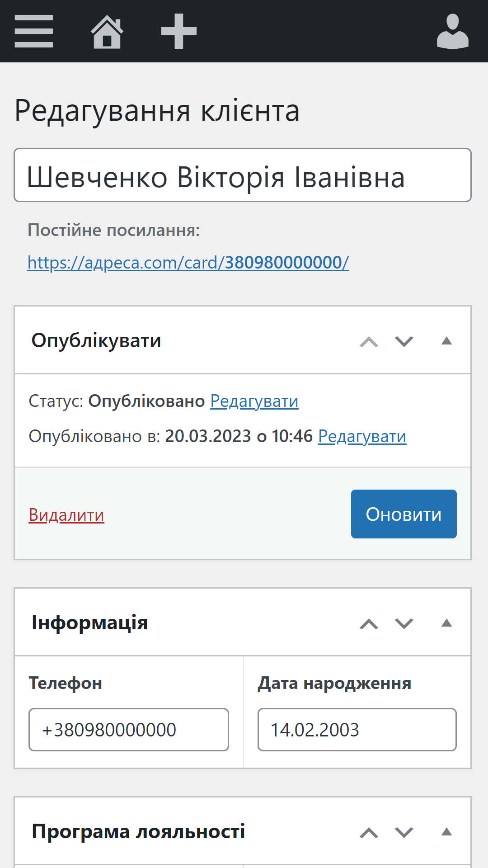This screenshot has height=868, width=488.
Task: Move the Інформація panel down
Action: [x=404, y=623]
